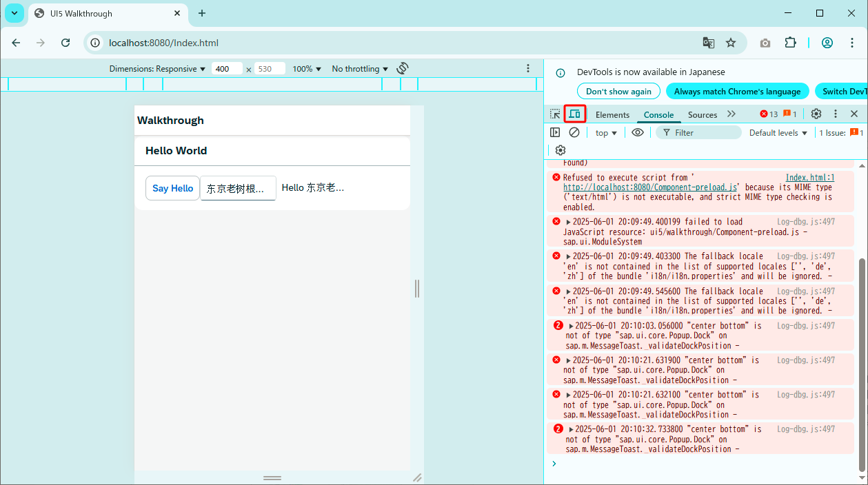Screen dimensions: 868x485
Task: Show the console sidebar icon
Action: click(x=555, y=132)
